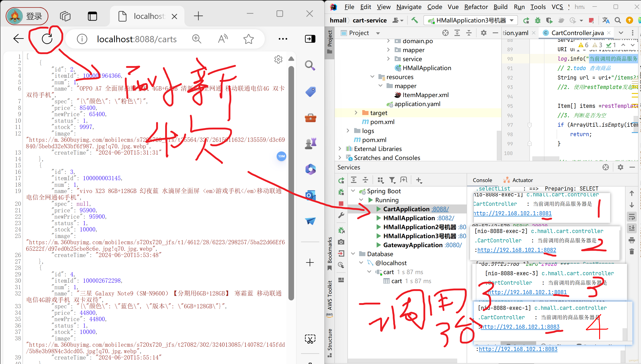Open the HMallApplication3 run configuration dropdown
This screenshot has width=641, height=364.
470,20
